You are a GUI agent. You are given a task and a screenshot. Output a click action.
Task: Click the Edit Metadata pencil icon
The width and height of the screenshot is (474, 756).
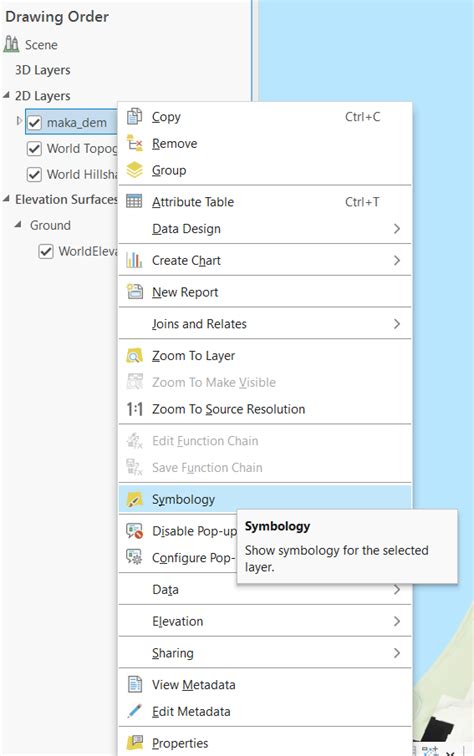click(134, 711)
